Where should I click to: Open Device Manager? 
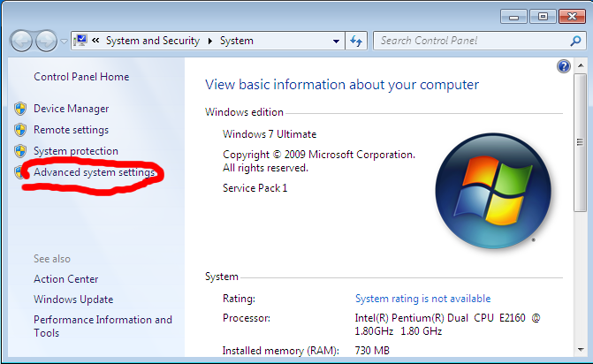[x=71, y=109]
